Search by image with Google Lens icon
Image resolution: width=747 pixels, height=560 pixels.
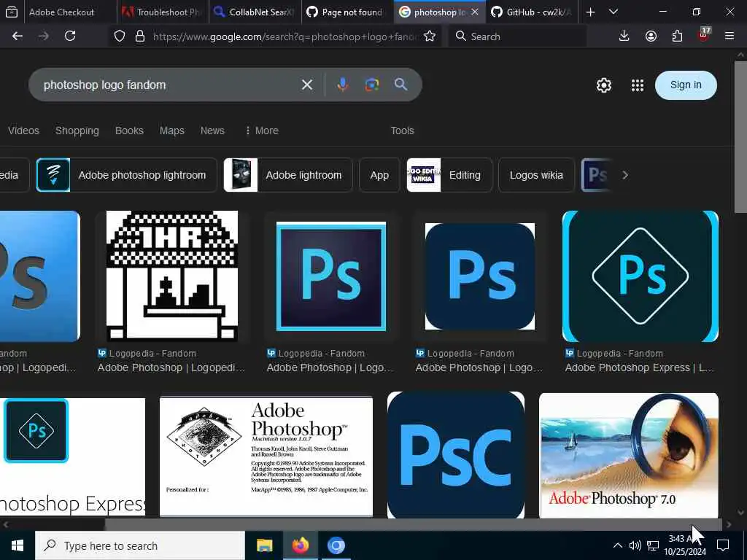click(372, 85)
